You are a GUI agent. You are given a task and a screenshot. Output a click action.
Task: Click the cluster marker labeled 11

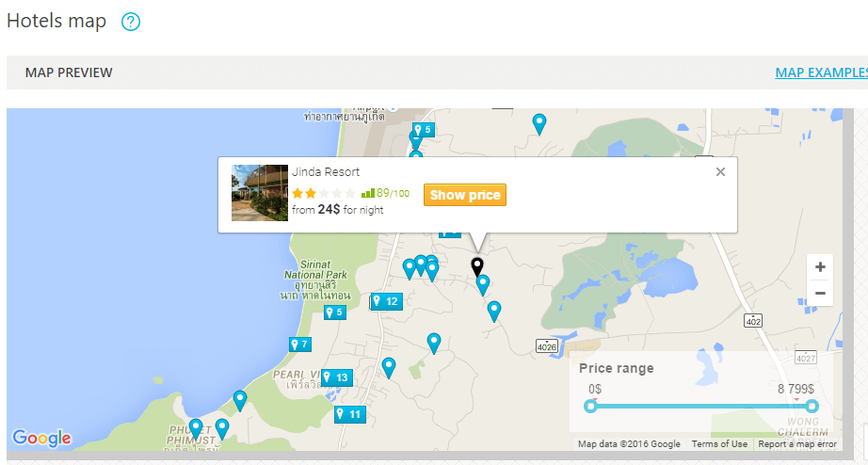click(350, 414)
